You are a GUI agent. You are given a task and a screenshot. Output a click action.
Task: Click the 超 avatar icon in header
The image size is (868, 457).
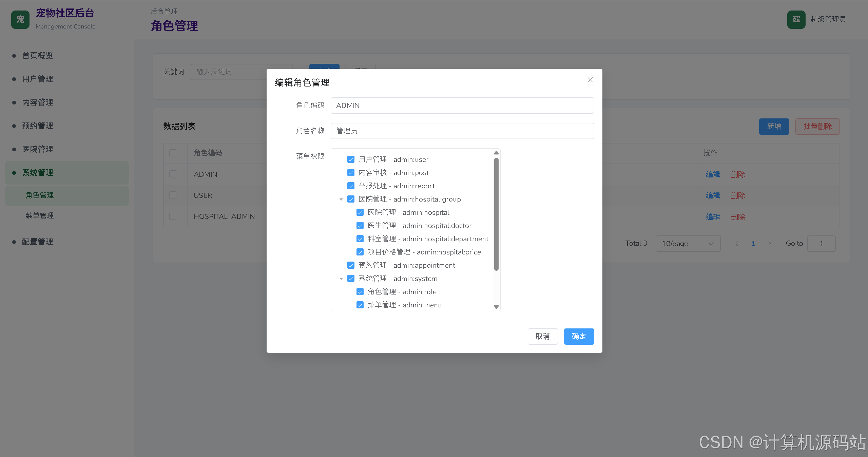click(796, 19)
